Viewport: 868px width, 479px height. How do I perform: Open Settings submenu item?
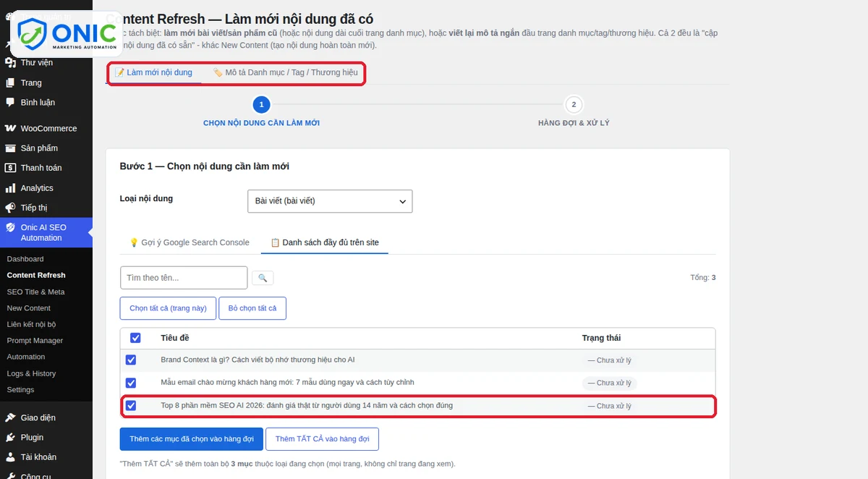(20, 389)
